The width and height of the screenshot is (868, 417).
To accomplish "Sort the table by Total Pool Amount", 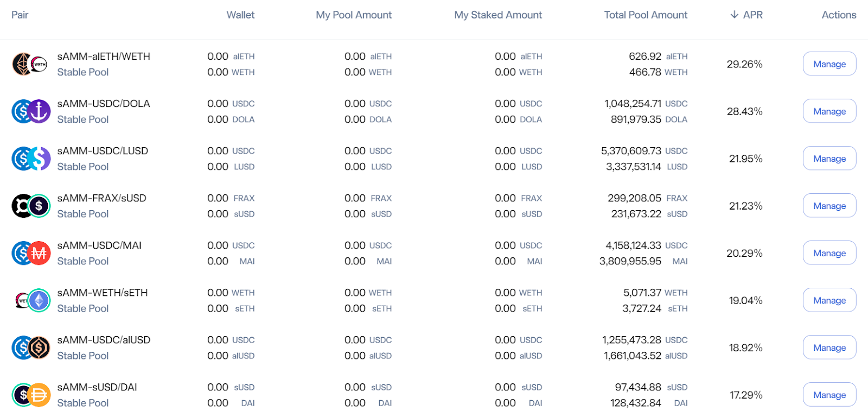I will [x=645, y=15].
